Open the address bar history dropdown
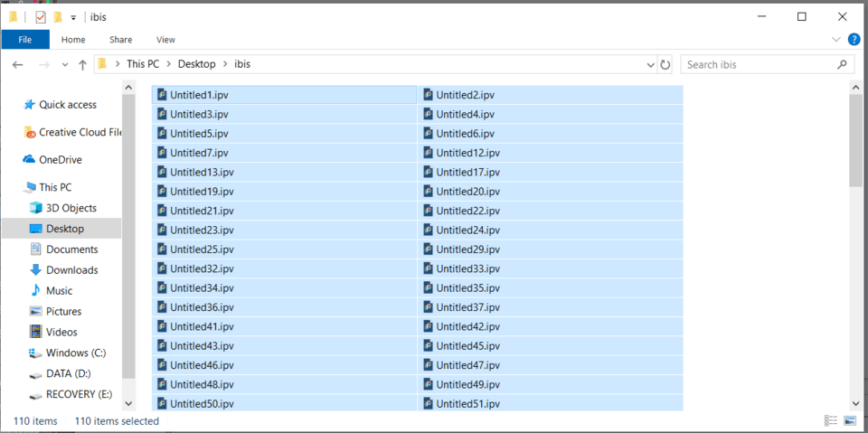This screenshot has height=433, width=868. 650,65
